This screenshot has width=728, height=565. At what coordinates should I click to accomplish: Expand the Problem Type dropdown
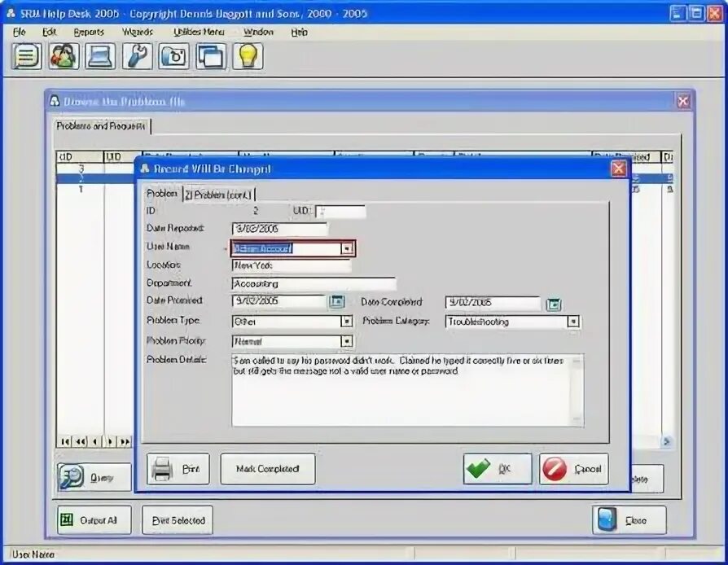347,322
